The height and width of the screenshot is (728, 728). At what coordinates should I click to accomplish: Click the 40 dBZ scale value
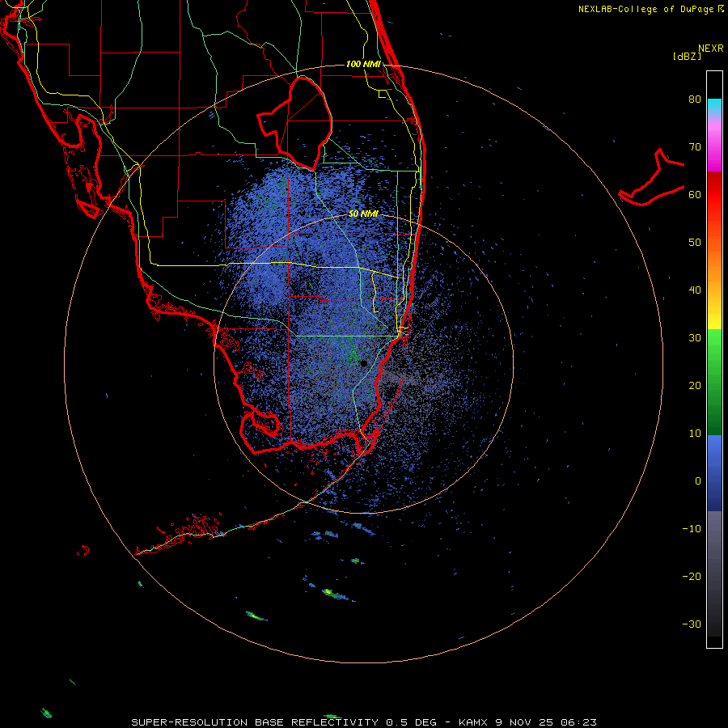pyautogui.click(x=695, y=290)
